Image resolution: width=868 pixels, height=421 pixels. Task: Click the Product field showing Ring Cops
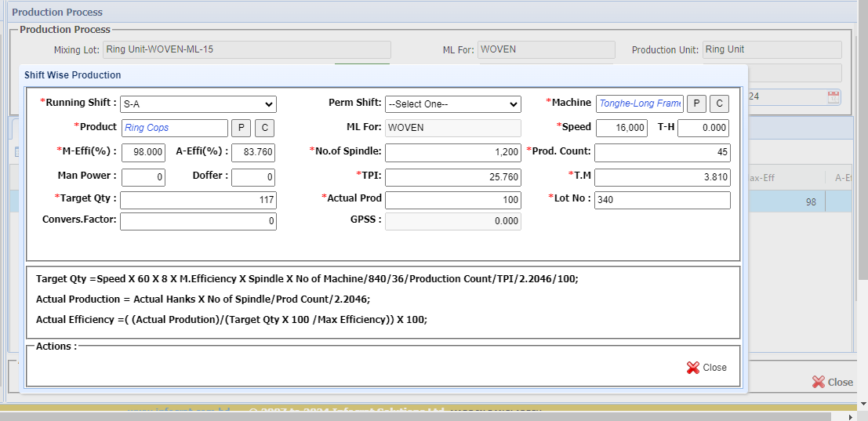coord(174,128)
